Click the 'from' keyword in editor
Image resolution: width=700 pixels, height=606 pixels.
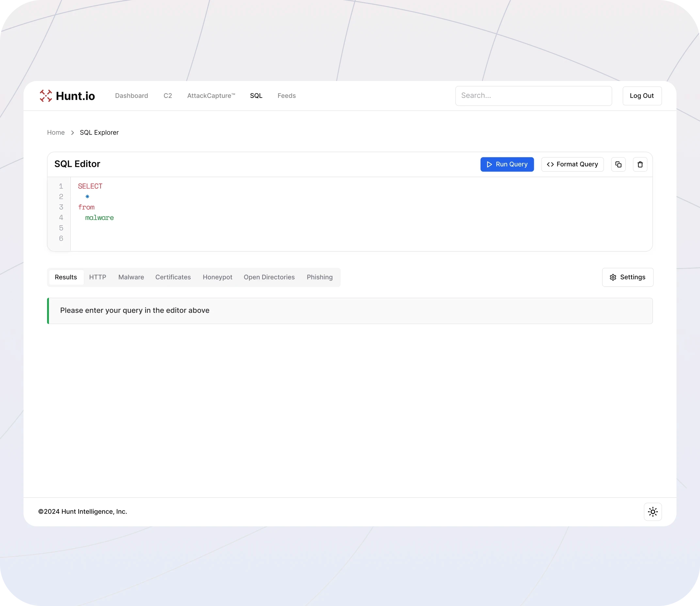86,207
